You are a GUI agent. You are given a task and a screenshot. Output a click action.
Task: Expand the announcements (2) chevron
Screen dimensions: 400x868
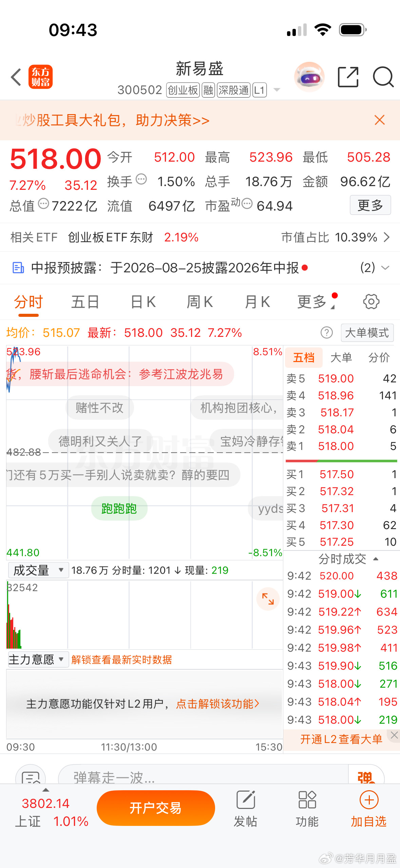pyautogui.click(x=385, y=268)
